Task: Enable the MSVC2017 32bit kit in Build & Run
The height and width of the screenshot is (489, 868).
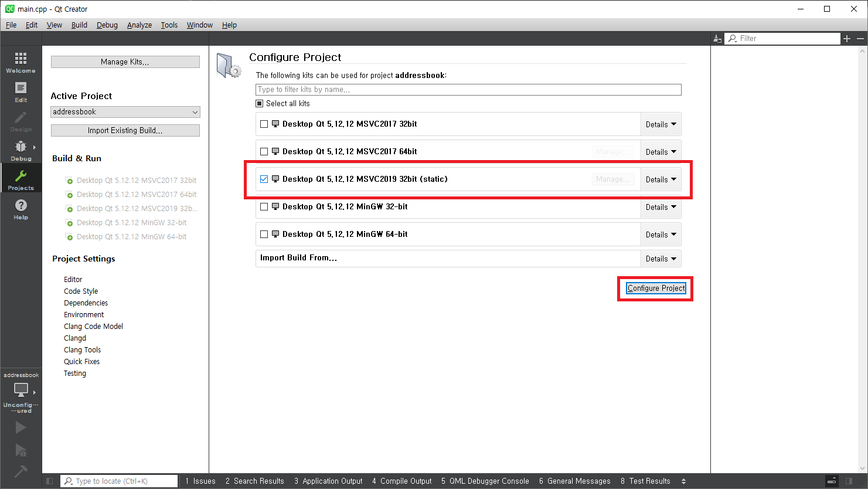Action: coord(131,181)
